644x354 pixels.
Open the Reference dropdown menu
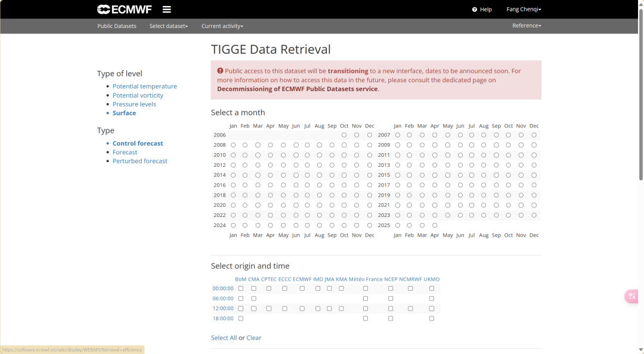[527, 26]
